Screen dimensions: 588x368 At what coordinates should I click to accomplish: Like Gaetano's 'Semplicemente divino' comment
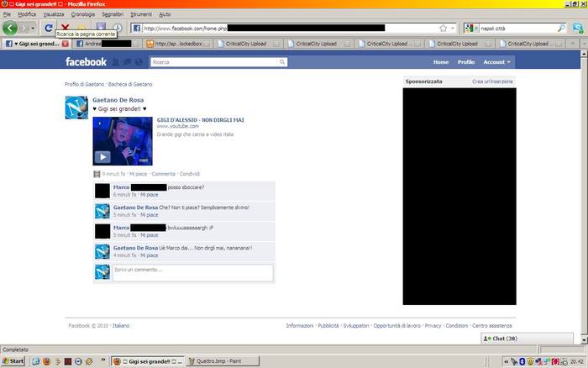tap(150, 215)
